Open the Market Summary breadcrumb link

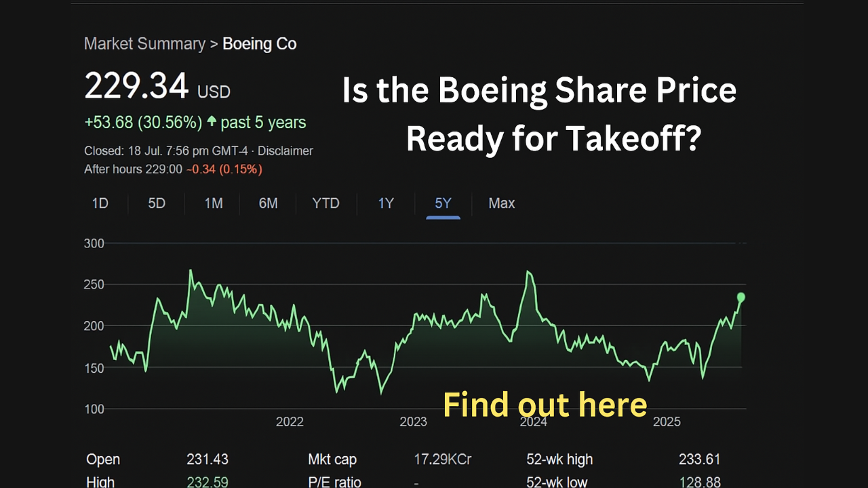coord(144,44)
